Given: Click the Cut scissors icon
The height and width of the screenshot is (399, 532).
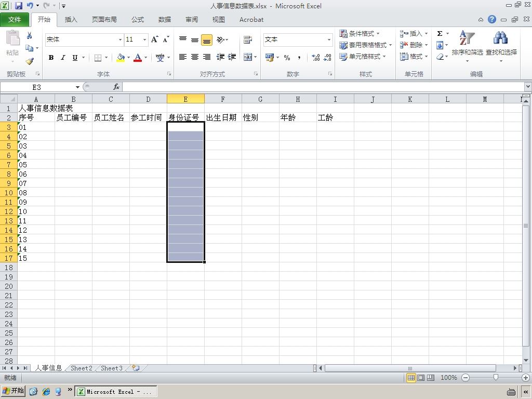Looking at the screenshot, I should click(30, 35).
